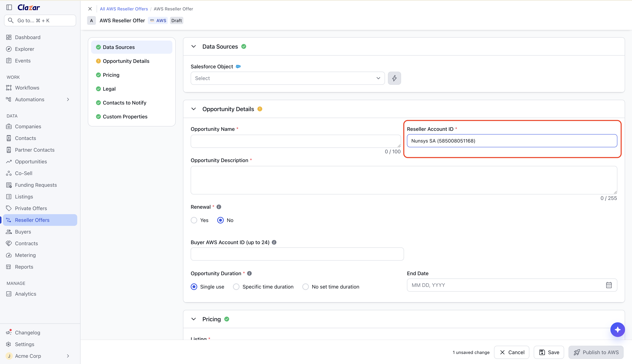Click the Analytics chart icon
The width and height of the screenshot is (632, 364).
click(x=9, y=294)
